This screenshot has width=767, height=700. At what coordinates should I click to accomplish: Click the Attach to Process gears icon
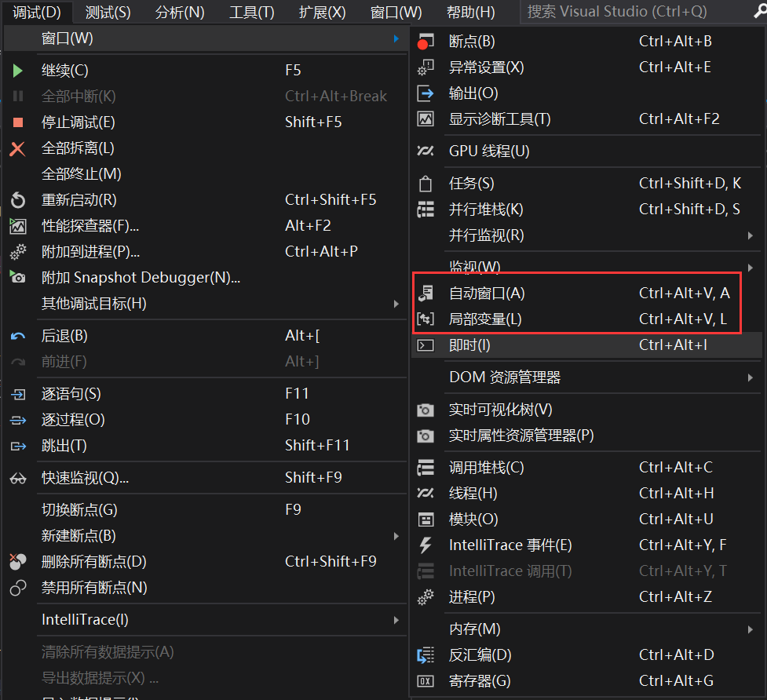click(x=18, y=252)
